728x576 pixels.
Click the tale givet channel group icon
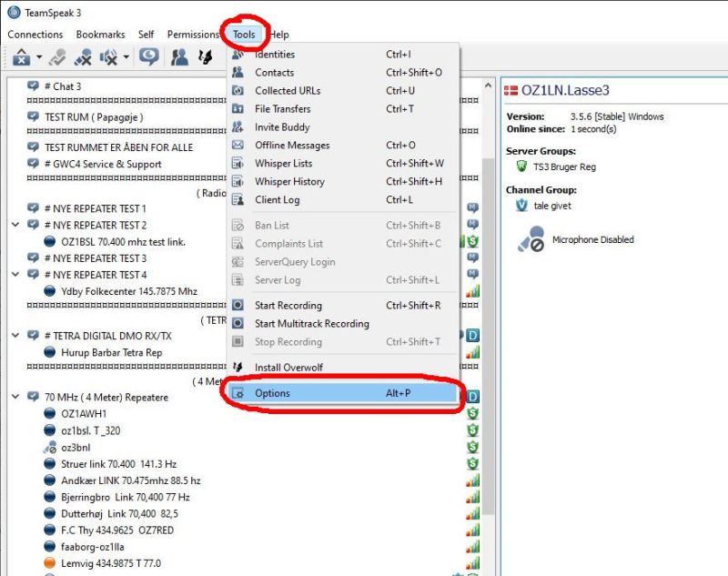[521, 205]
